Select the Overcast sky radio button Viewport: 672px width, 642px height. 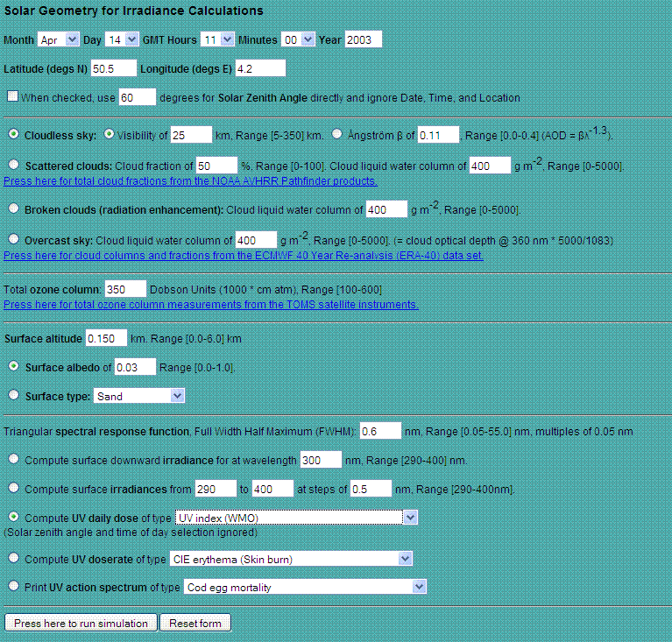[x=13, y=239]
